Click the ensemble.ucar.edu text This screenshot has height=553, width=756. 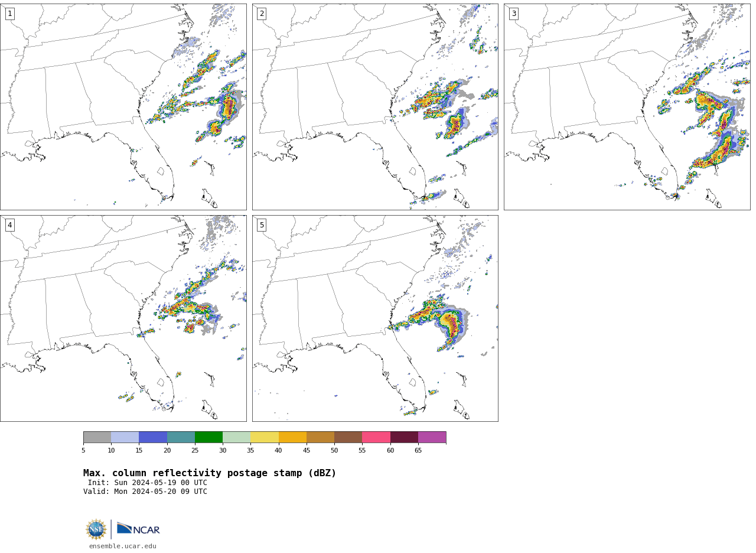[123, 546]
